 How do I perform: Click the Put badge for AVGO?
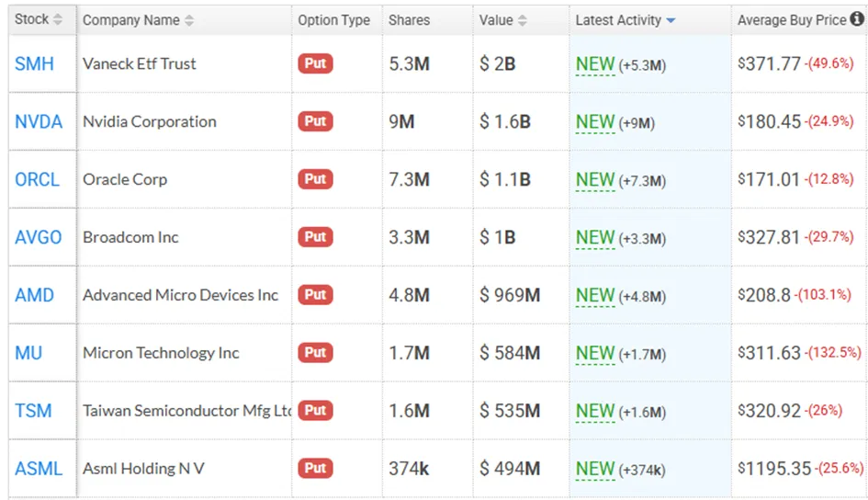point(316,237)
